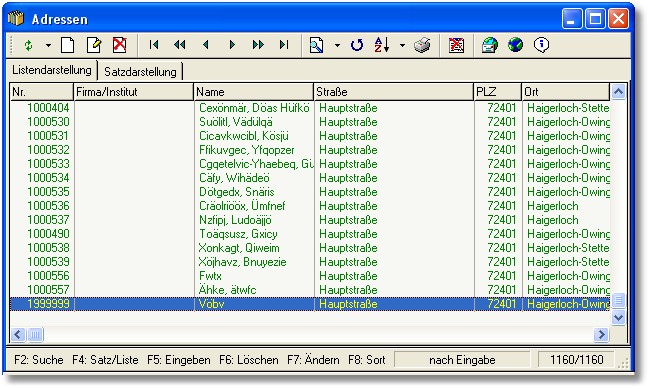Select the name Ffikuvgec, Yfqopzer

click(x=247, y=150)
